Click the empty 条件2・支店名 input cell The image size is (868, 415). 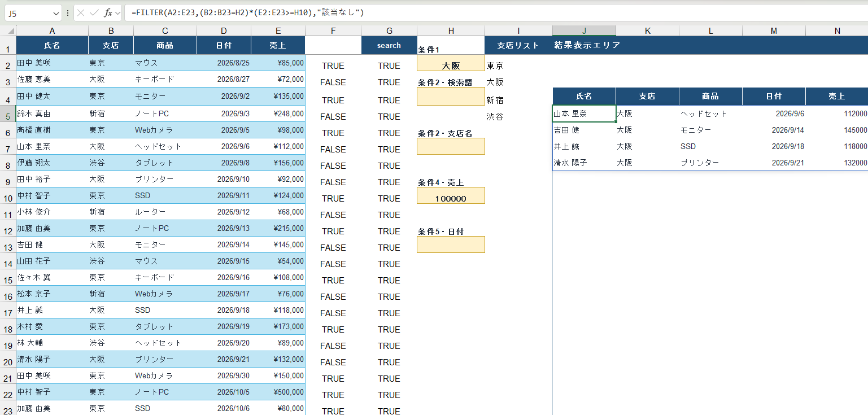451,146
